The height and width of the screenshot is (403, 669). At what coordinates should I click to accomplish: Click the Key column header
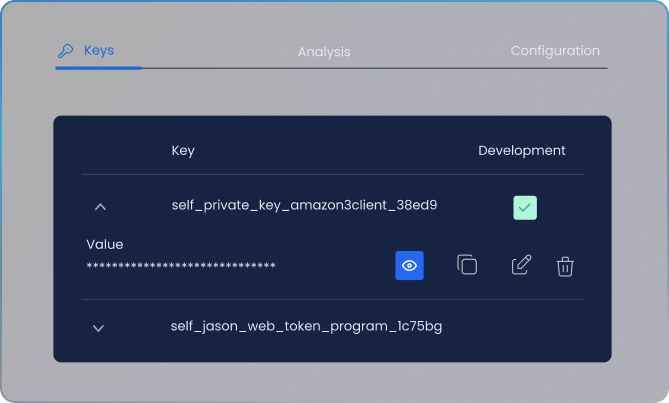183,151
